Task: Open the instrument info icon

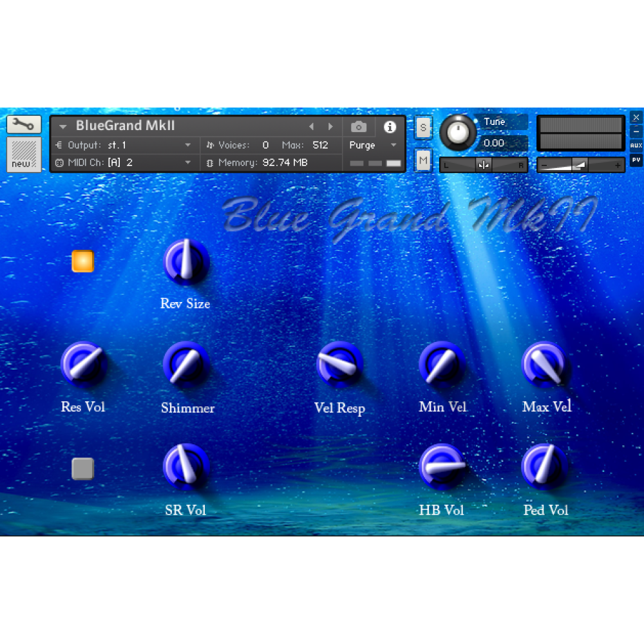Action: [390, 127]
